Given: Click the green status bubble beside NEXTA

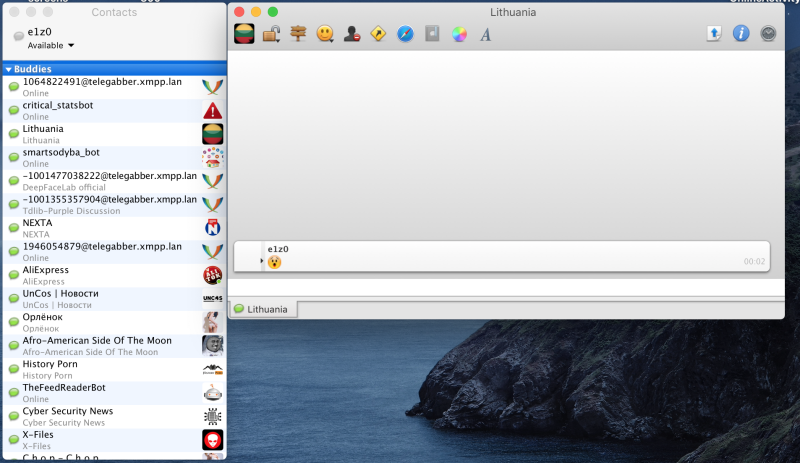Looking at the screenshot, I should (14, 228).
